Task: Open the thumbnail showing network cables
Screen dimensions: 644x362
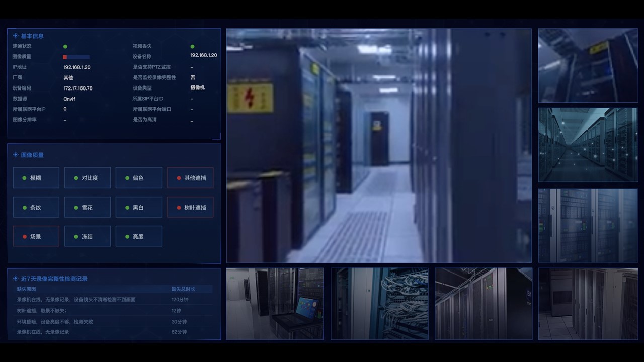Action: [x=379, y=304]
